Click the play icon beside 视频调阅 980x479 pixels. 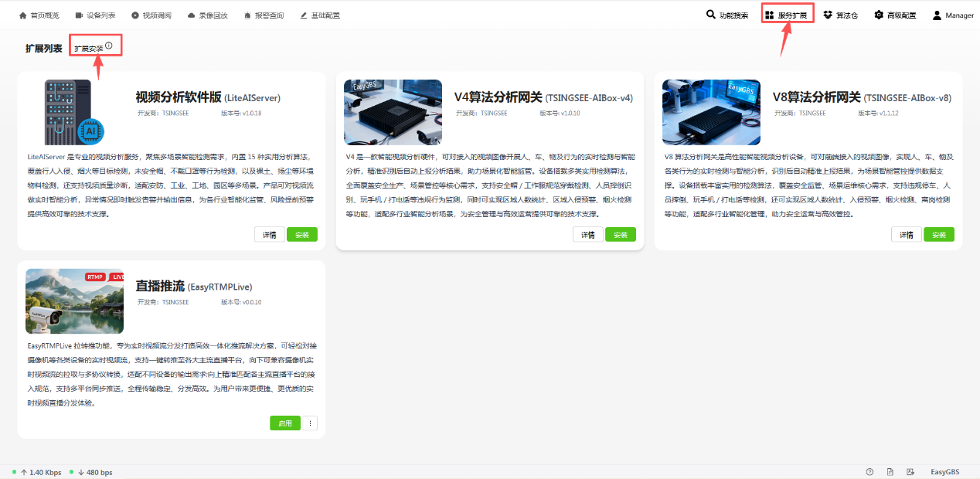[136, 15]
